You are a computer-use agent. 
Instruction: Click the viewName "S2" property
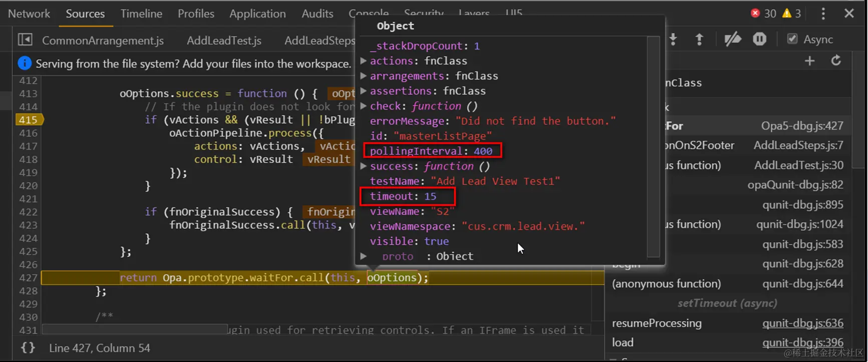pyautogui.click(x=412, y=211)
